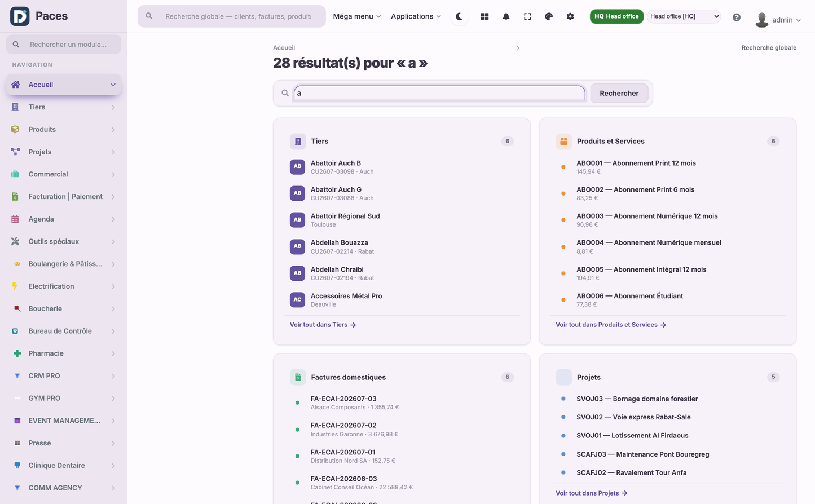
Task: Click the magnifier icon in global search bar
Action: click(x=149, y=16)
